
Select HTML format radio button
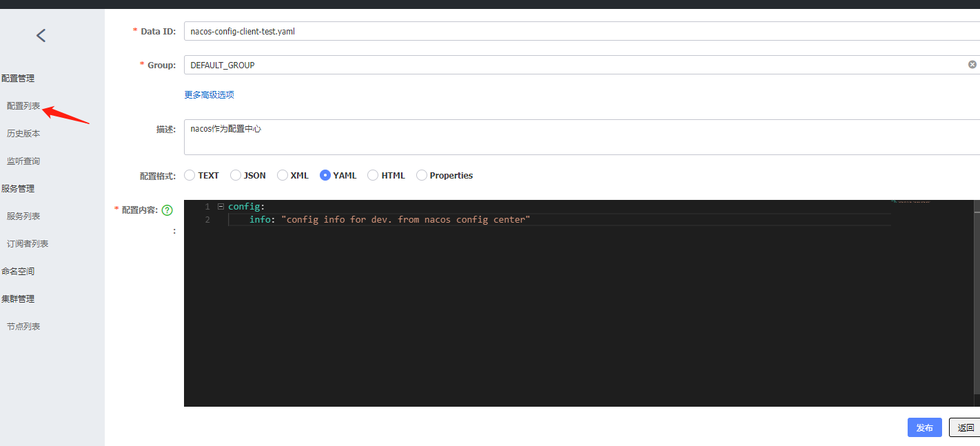click(x=373, y=175)
